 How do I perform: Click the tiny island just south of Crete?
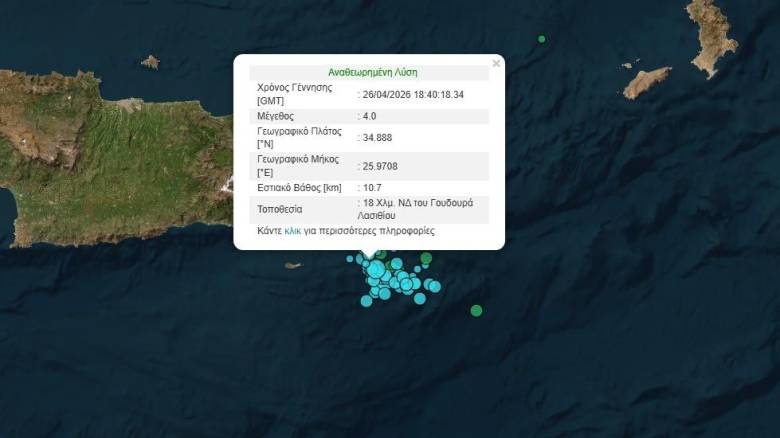point(292,266)
